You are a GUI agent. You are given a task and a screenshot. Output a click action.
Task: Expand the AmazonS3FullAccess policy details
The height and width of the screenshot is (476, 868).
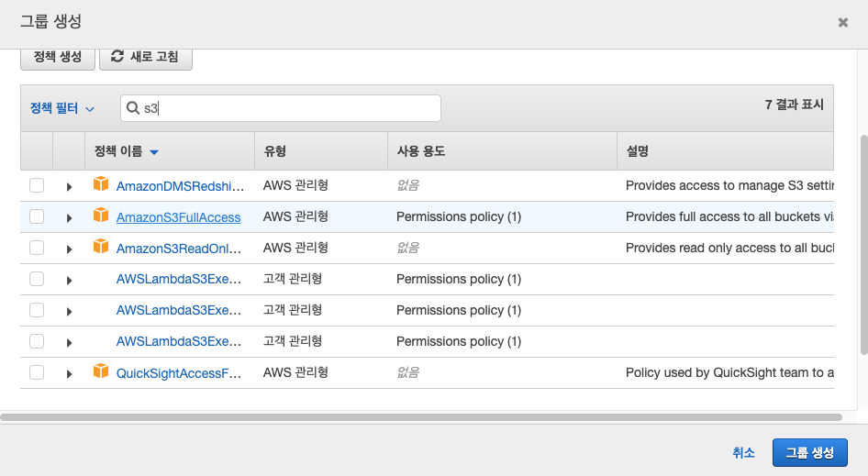click(x=69, y=218)
